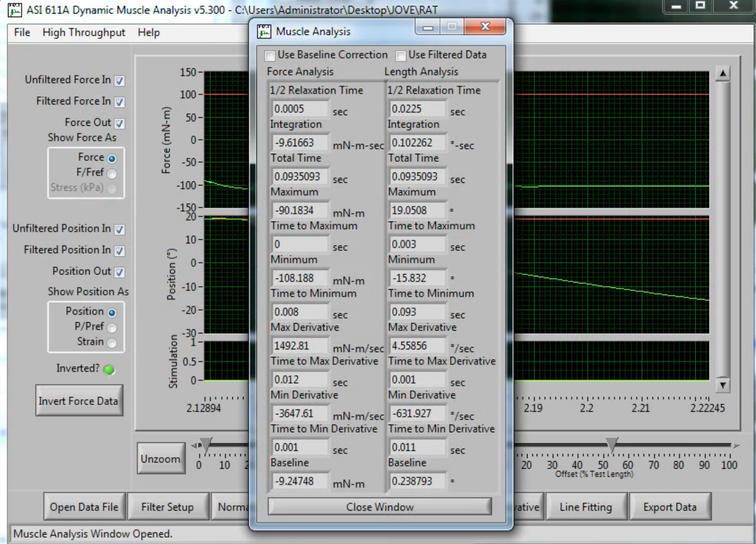The image size is (756, 544).
Task: Click the Muscle Analysis dialog title icon
Action: [x=264, y=31]
